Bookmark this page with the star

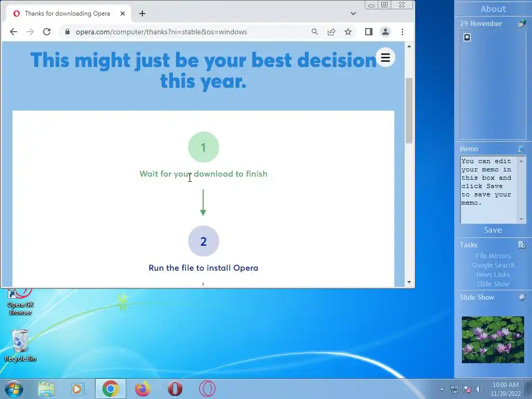click(348, 32)
